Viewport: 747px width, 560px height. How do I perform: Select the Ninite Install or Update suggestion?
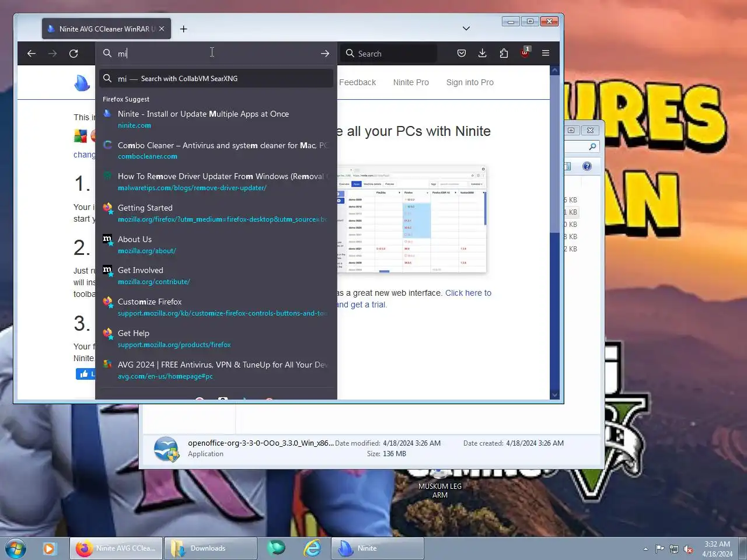click(x=216, y=119)
